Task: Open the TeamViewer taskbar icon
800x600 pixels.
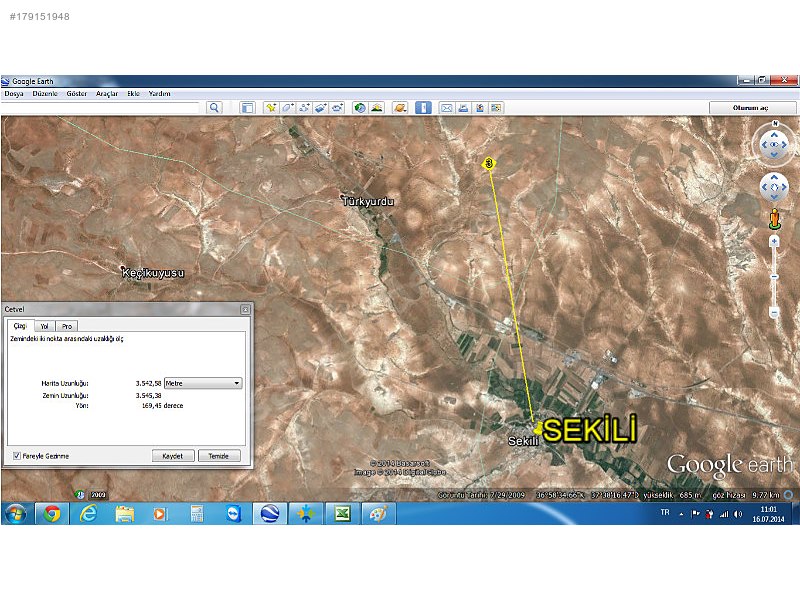Action: point(233,513)
